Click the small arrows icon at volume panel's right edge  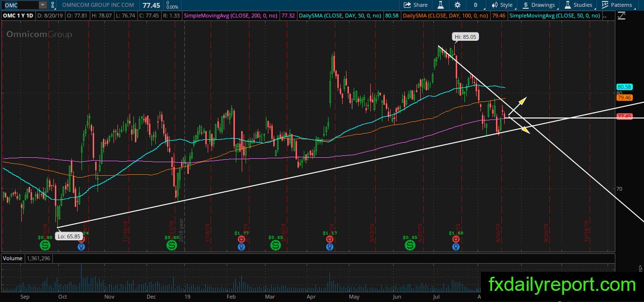point(640,268)
